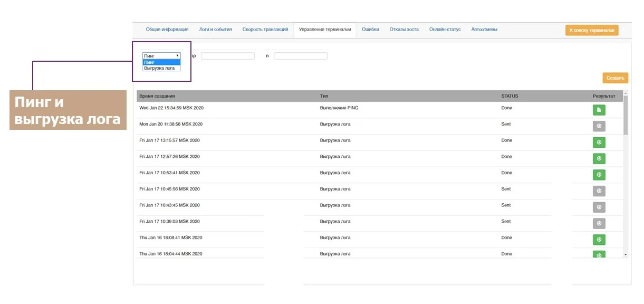Switch to Логи и события tab
This screenshot has height=304, width=644.
215,30
